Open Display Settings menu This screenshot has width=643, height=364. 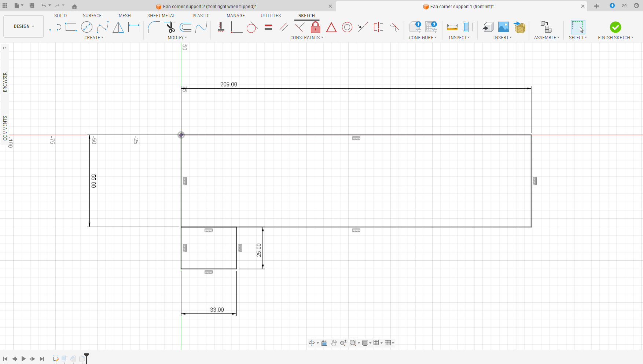[367, 343]
